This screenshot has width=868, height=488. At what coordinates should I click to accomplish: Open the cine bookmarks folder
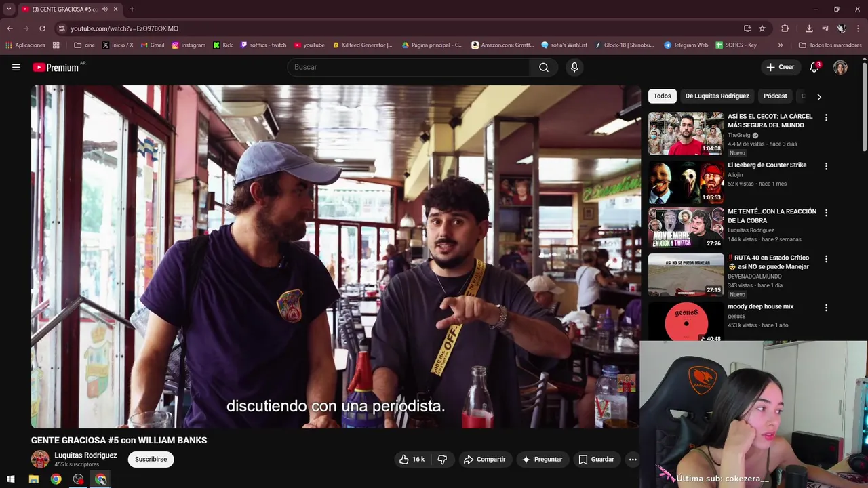[x=84, y=45]
